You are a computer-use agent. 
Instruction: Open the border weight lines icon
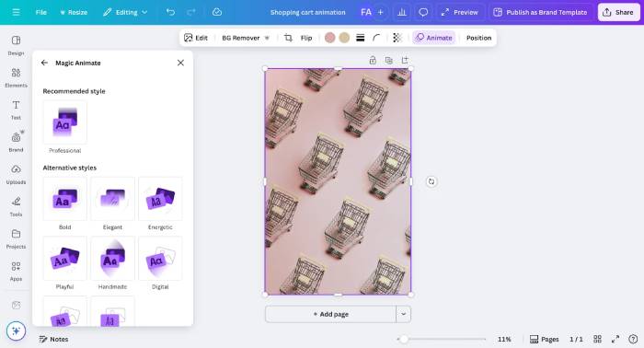point(361,38)
